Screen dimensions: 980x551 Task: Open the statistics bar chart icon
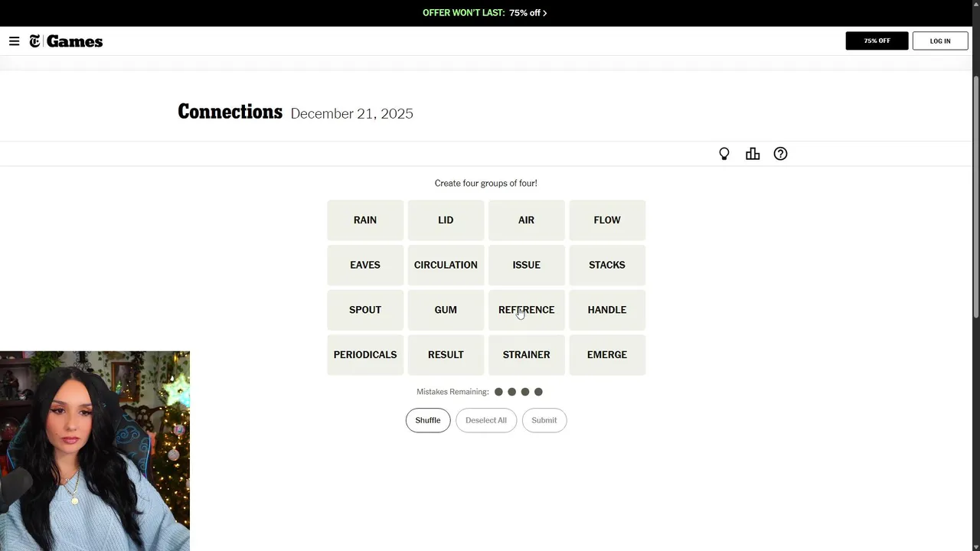coord(753,154)
